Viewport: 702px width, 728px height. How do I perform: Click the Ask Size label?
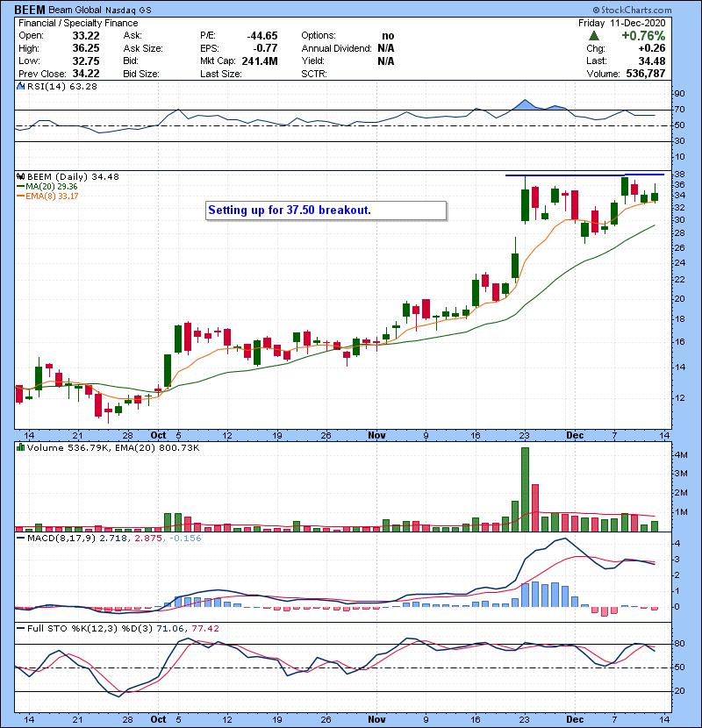coord(143,48)
